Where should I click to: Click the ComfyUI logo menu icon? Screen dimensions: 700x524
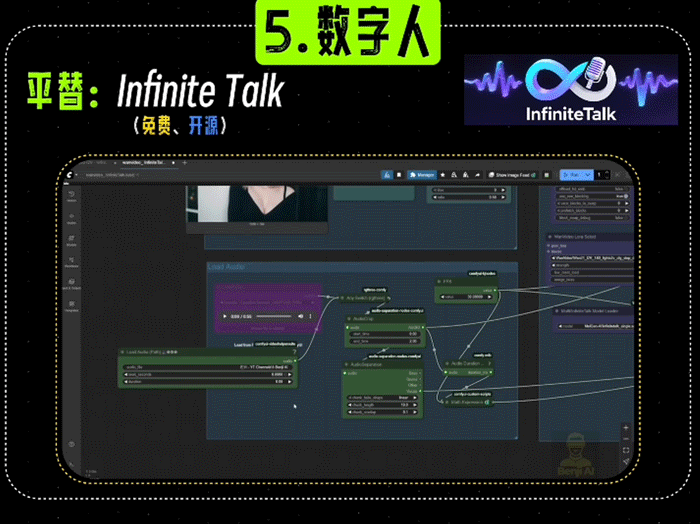70,175
